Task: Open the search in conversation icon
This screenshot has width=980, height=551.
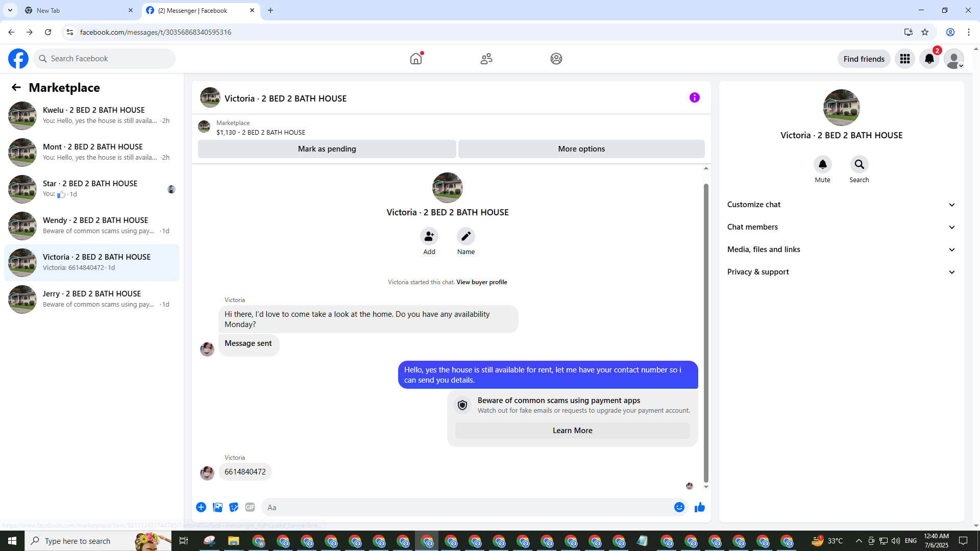Action: tap(859, 164)
